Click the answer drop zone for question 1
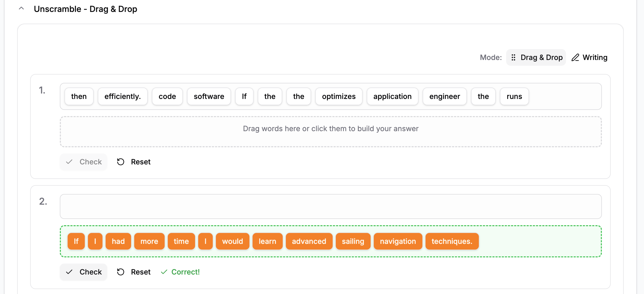 click(331, 132)
